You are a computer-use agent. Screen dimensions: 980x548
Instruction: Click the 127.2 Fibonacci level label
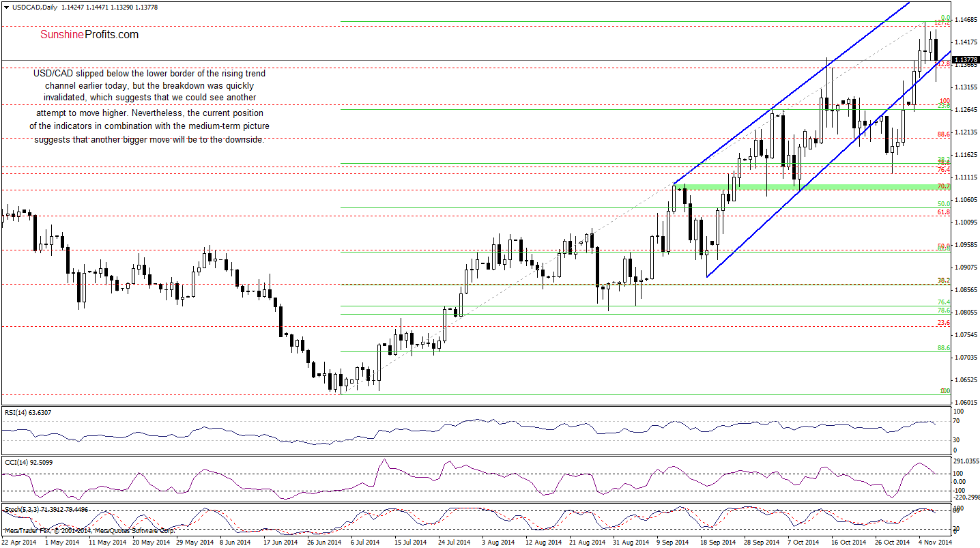coord(942,23)
